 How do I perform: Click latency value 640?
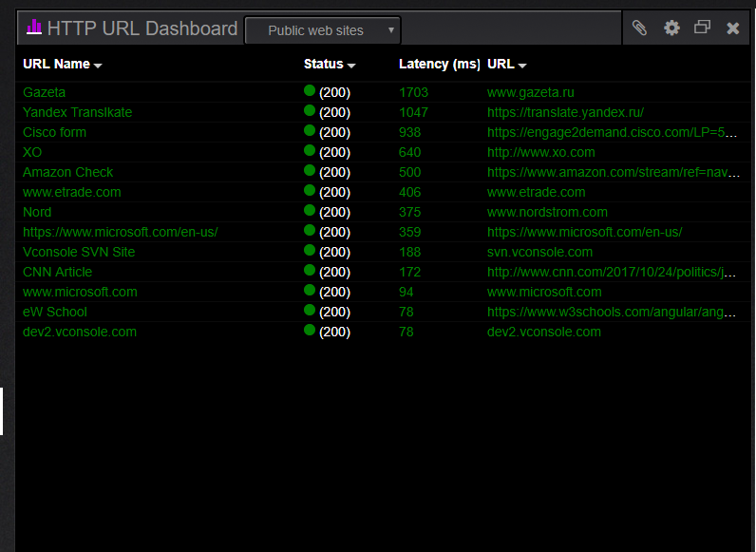(x=410, y=152)
